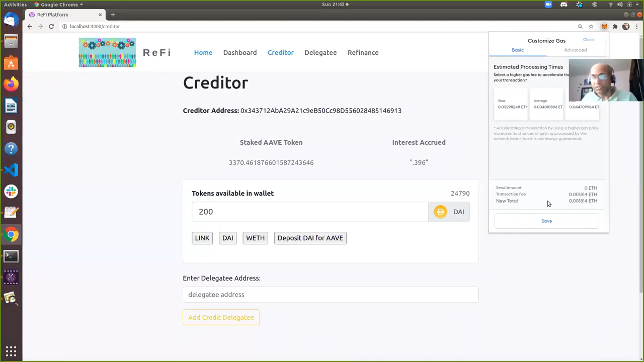Select the Slow gas fee option
The image size is (644, 362).
511,104
